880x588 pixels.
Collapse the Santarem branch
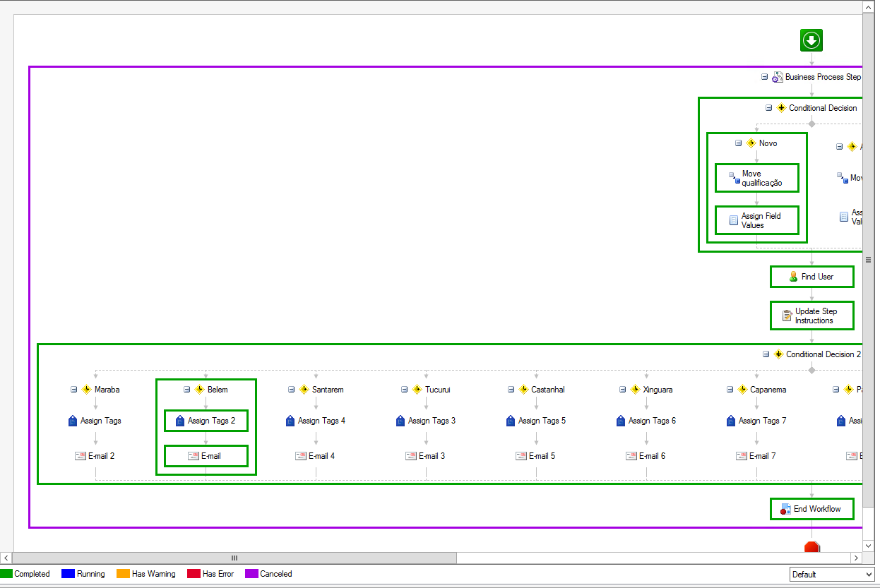291,389
